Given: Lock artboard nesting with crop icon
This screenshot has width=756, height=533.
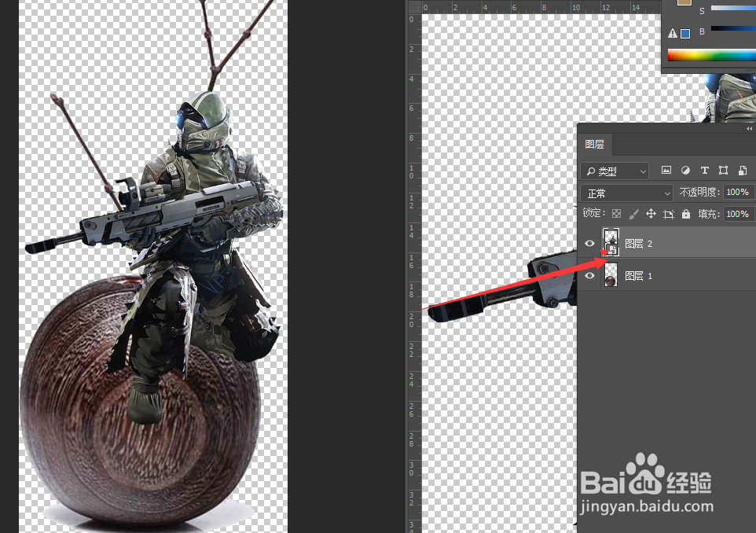Looking at the screenshot, I should point(668,214).
